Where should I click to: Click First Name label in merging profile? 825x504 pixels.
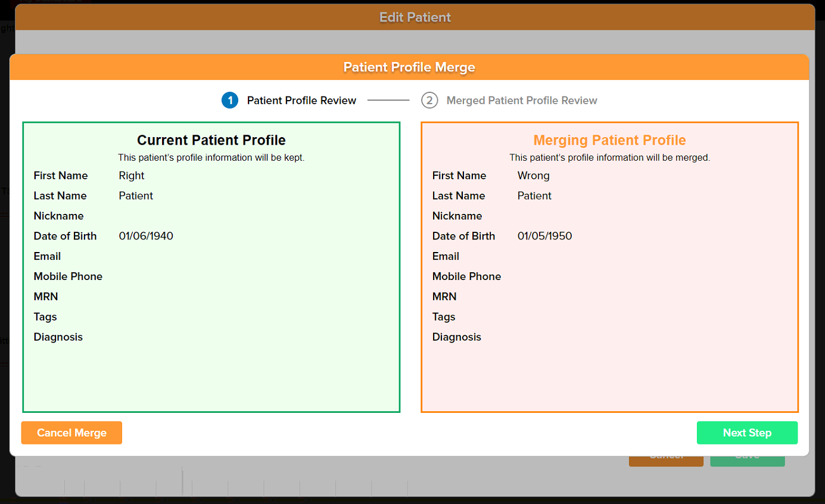tap(459, 176)
